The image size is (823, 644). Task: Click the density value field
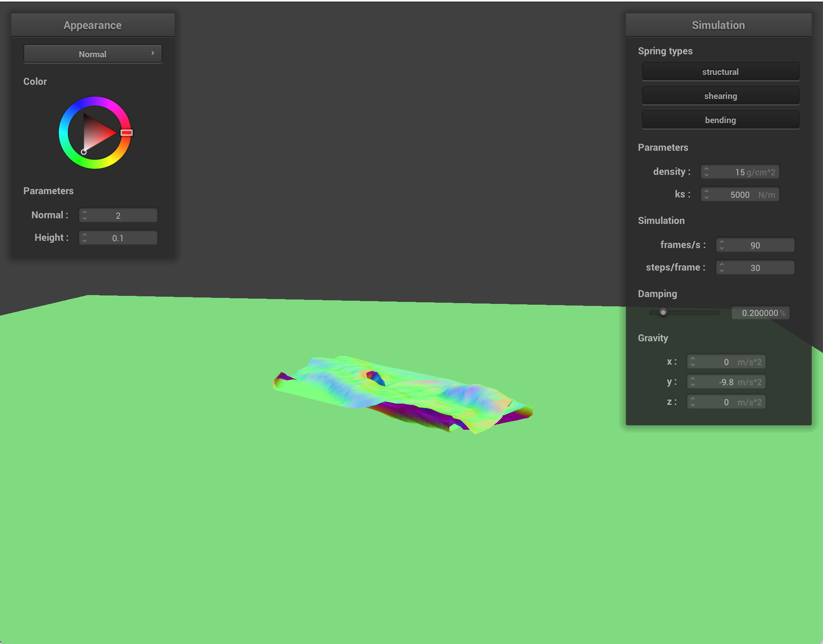[x=740, y=172]
